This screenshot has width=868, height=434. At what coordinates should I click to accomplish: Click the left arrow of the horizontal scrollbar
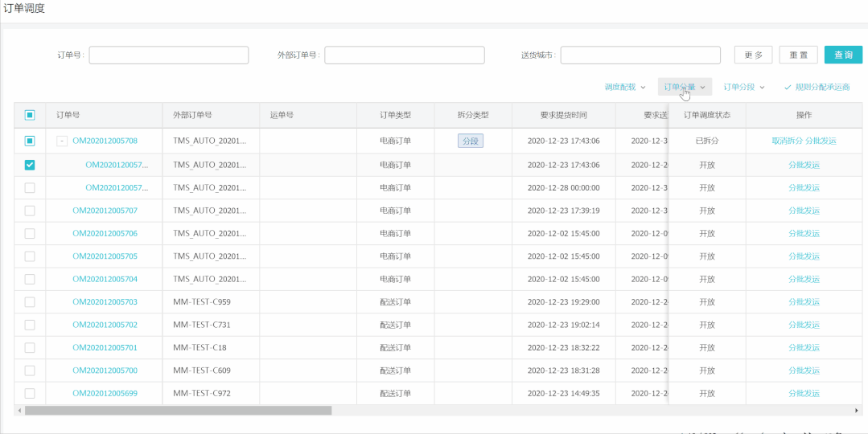pos(19,410)
